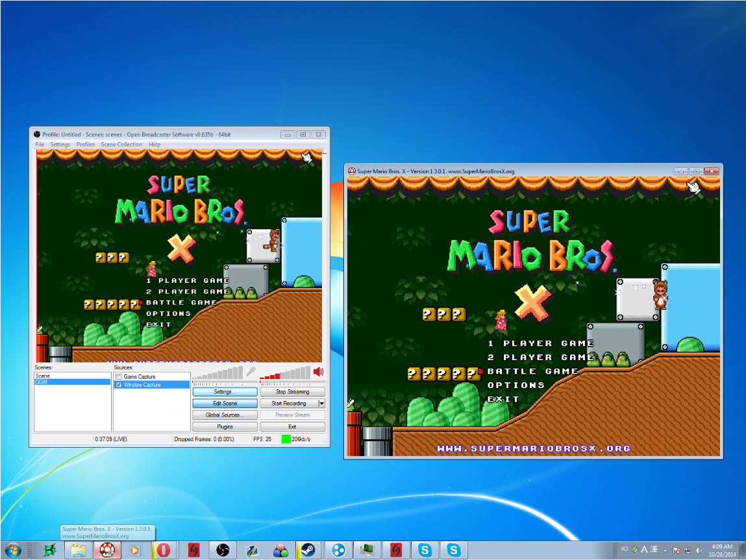Click the Show Desktop strip at the taskbar end

coord(742,550)
